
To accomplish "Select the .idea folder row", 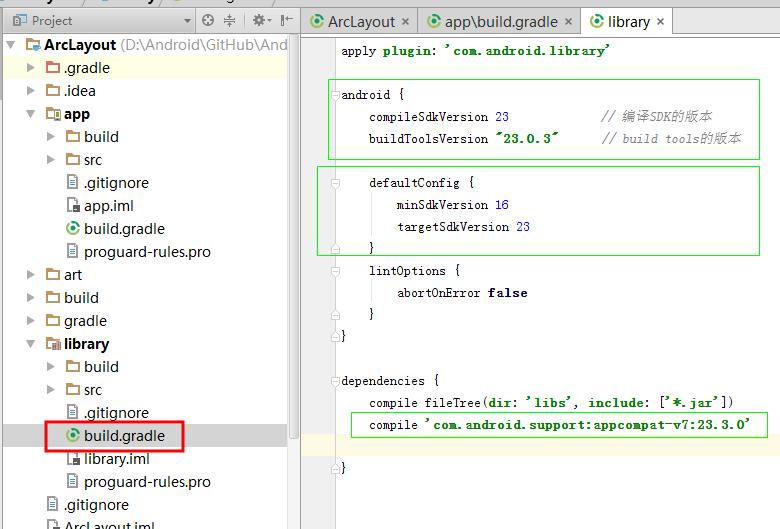I will pos(145,91).
